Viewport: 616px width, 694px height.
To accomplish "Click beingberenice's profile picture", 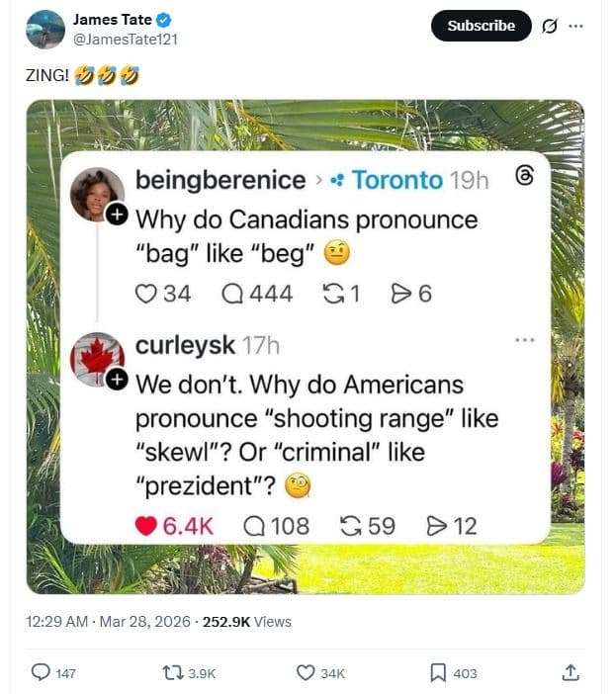I will tap(97, 193).
